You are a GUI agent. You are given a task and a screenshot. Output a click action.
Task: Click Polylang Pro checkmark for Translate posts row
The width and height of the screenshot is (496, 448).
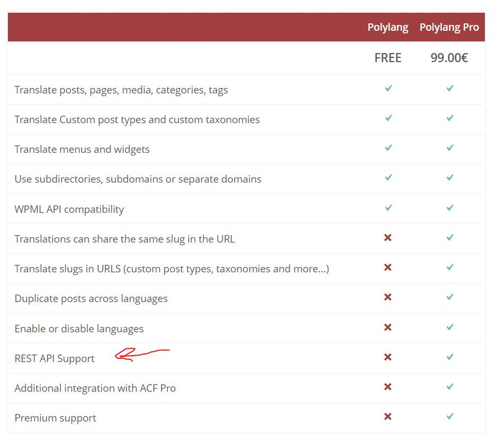(x=450, y=88)
